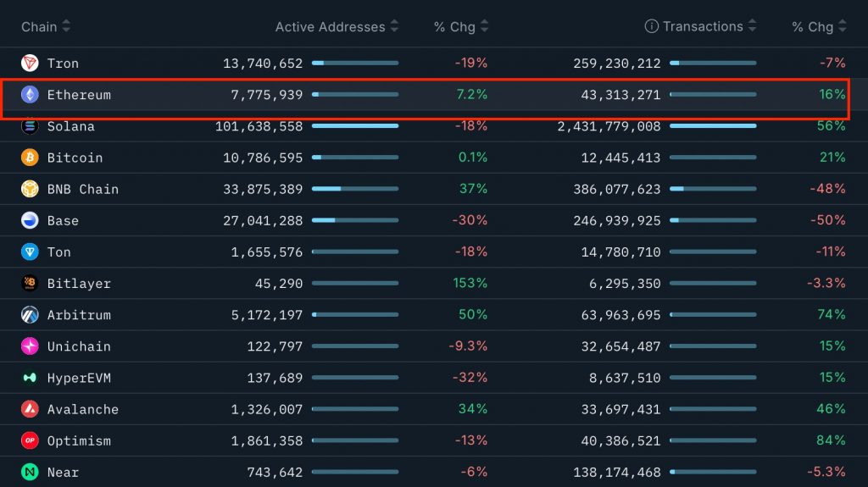Open the Bitlayer chain name link

click(x=79, y=284)
